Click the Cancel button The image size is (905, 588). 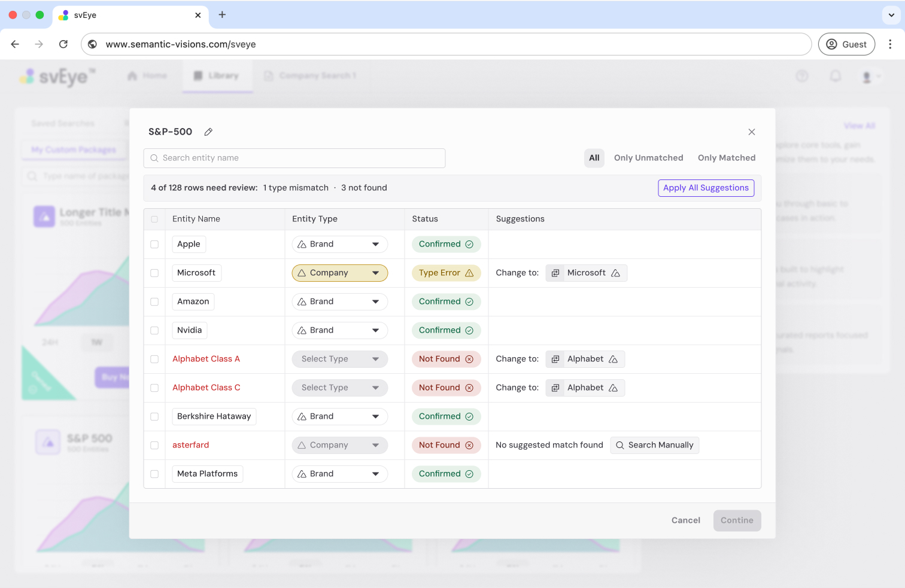coord(686,520)
